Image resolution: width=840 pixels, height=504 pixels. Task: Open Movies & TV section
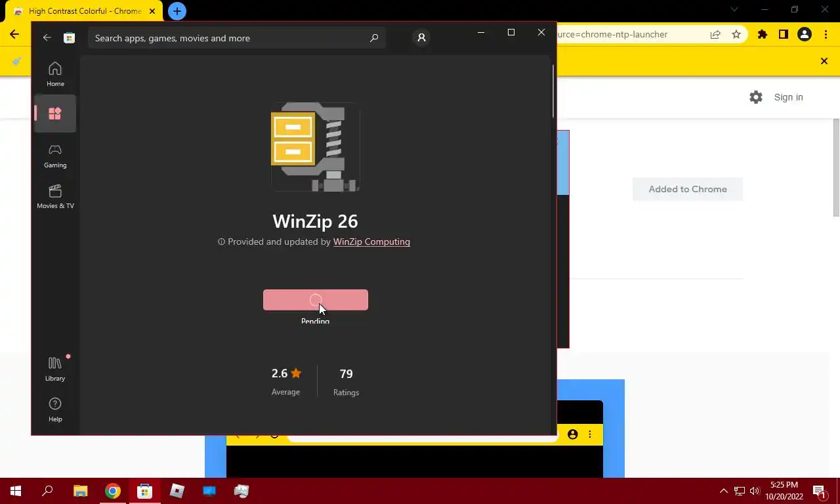click(x=55, y=197)
